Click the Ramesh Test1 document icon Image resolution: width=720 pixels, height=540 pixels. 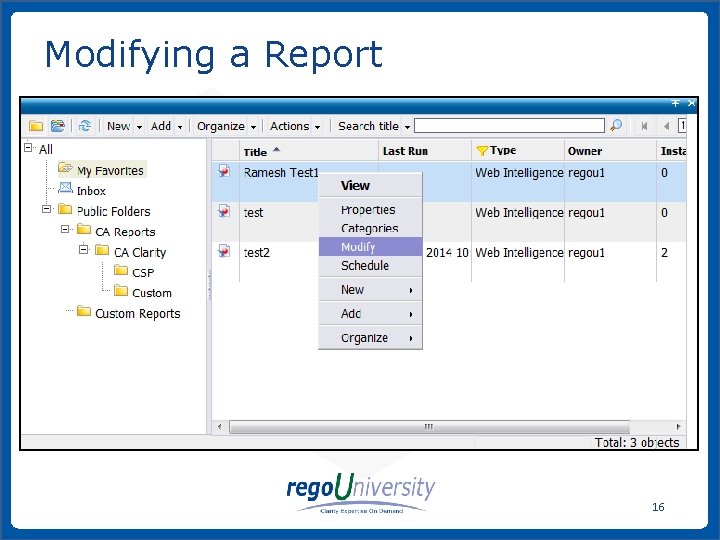coord(224,171)
